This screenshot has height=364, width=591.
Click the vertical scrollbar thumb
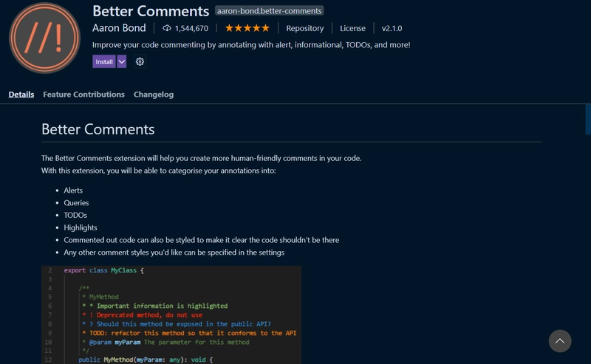[588, 120]
